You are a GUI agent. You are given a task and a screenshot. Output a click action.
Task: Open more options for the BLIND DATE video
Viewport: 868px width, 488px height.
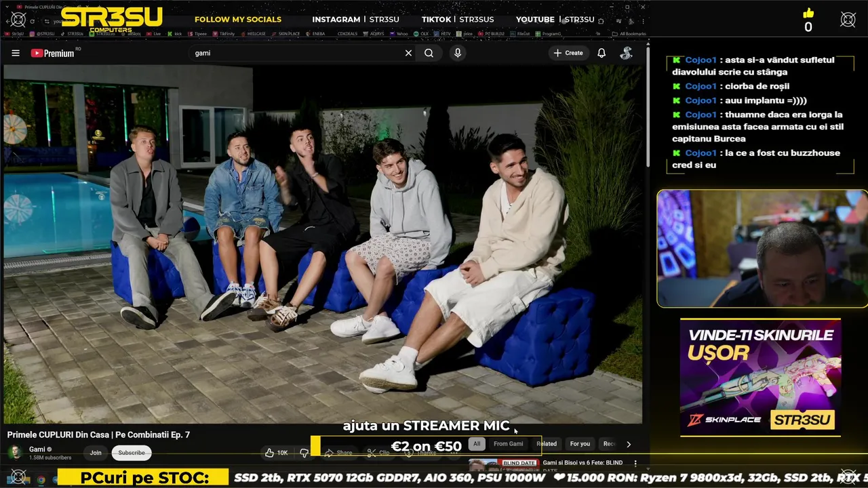pyautogui.click(x=635, y=464)
